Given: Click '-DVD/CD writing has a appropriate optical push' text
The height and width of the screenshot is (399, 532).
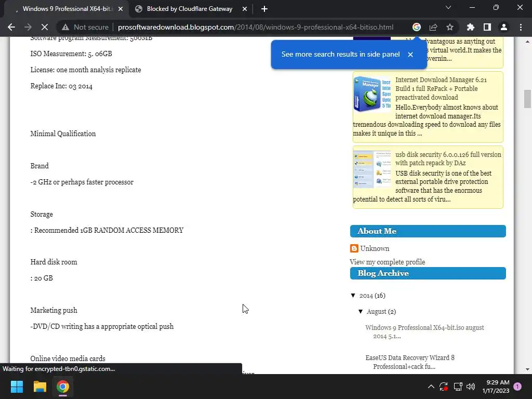Looking at the screenshot, I should pos(102,326).
